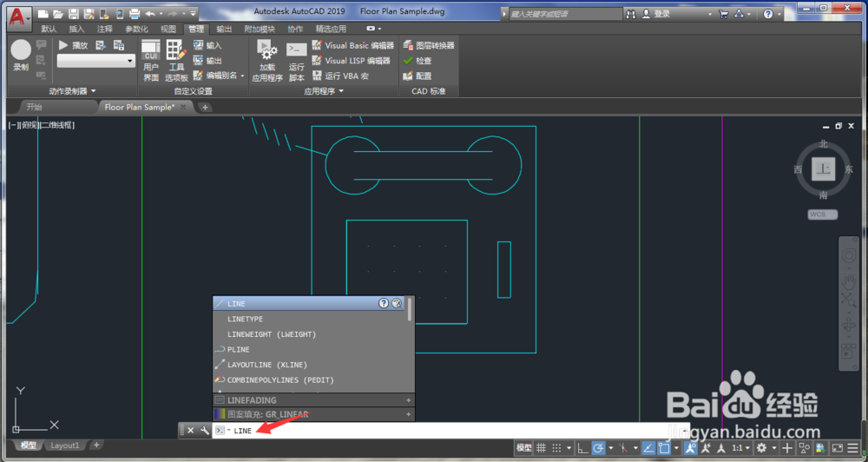The height and width of the screenshot is (462, 868).
Task: Open the Visual LISP editor
Action: [x=352, y=61]
